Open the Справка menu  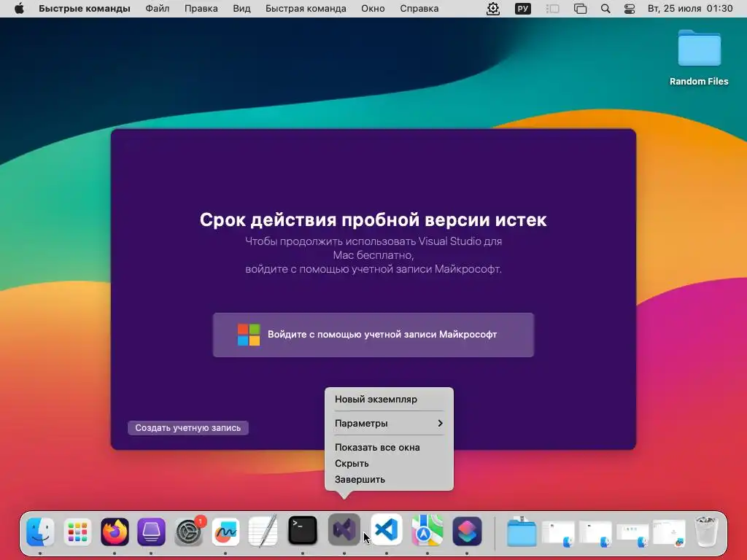(419, 9)
